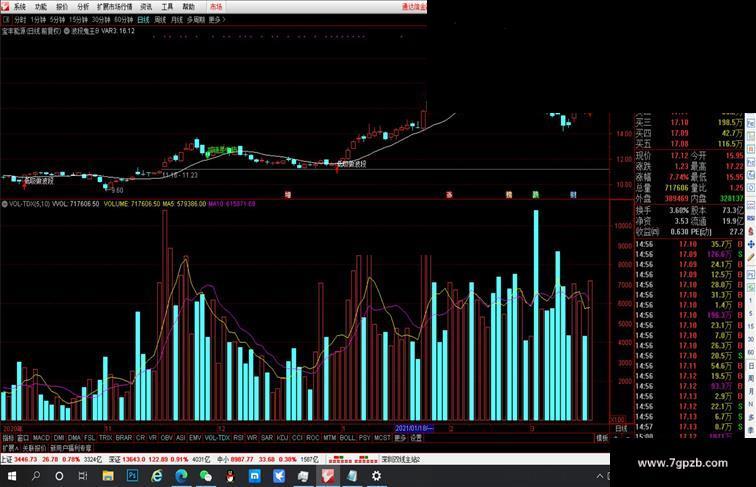The image size is (756, 487).
Task: Open the settings gear on taskbar
Action: (376, 476)
